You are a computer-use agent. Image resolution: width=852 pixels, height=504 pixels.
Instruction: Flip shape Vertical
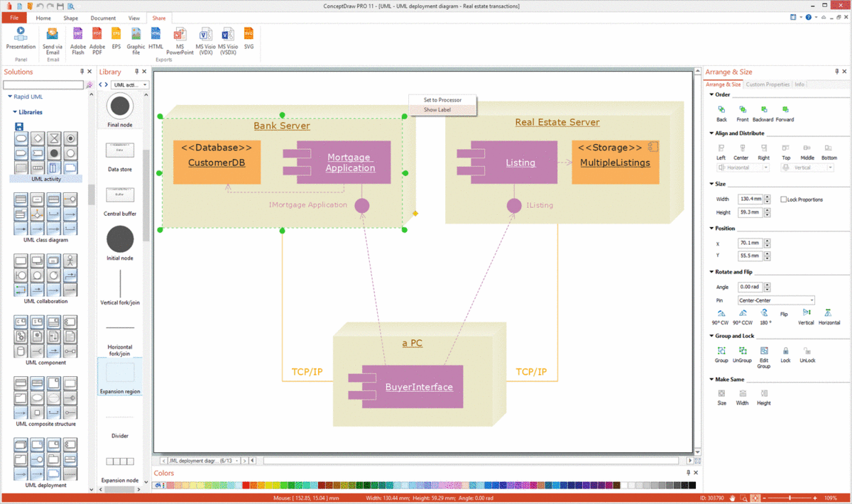(x=806, y=317)
